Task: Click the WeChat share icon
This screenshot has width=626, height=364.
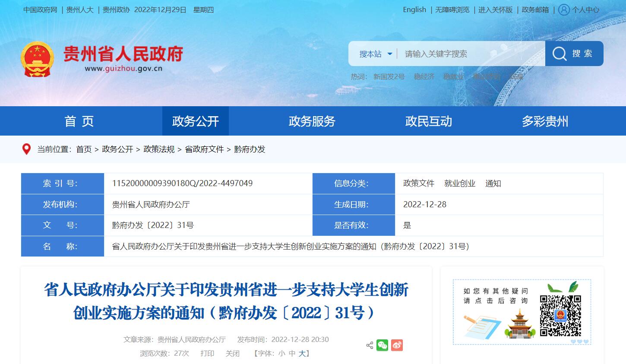Action: (382, 345)
